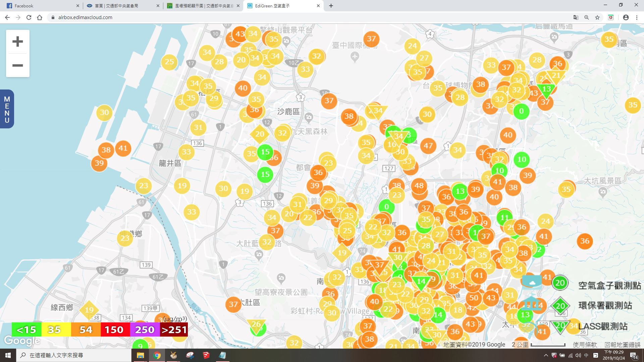This screenshot has height=362, width=644.
Task: Go back to the previous page
Action: click(x=7, y=17)
